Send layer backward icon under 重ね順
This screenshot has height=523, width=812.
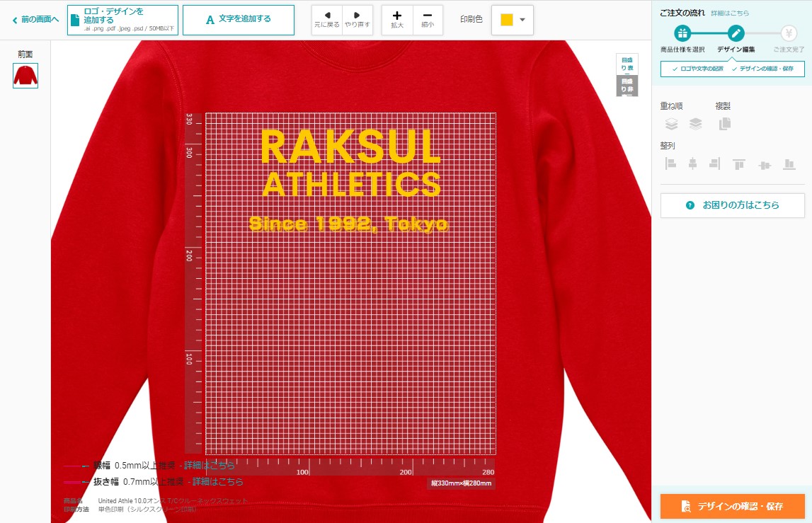[x=695, y=124]
